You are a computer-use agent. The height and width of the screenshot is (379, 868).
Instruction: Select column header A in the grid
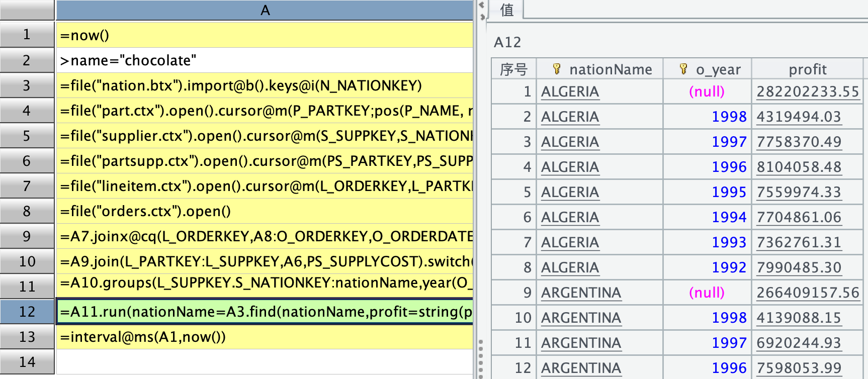point(265,10)
